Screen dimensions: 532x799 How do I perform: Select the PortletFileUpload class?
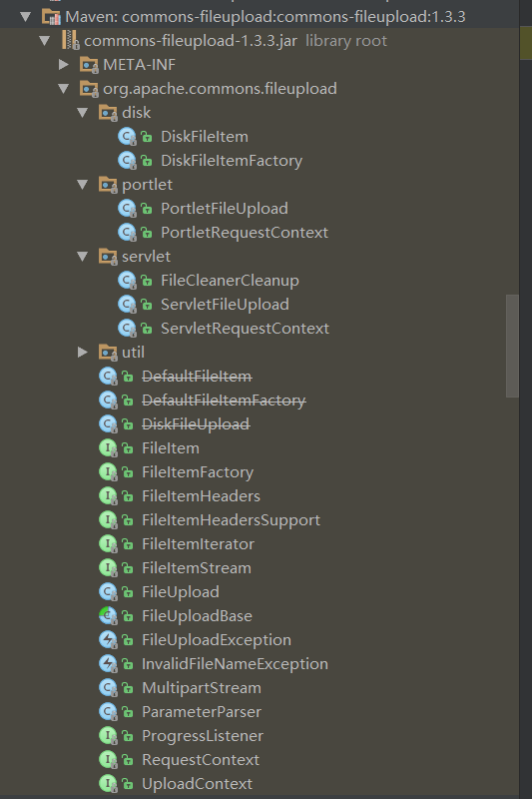[225, 209]
